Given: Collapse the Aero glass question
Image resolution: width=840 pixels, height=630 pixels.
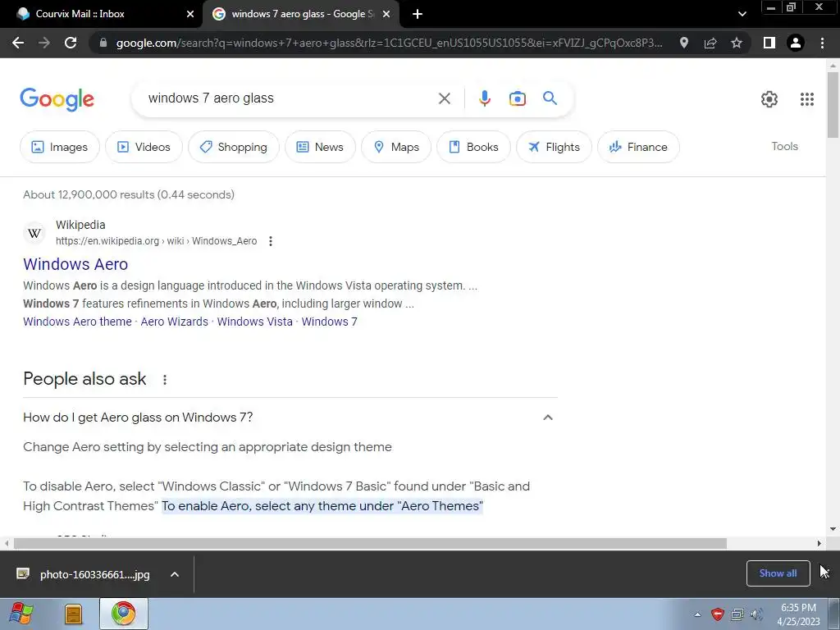Looking at the screenshot, I should click(x=547, y=418).
